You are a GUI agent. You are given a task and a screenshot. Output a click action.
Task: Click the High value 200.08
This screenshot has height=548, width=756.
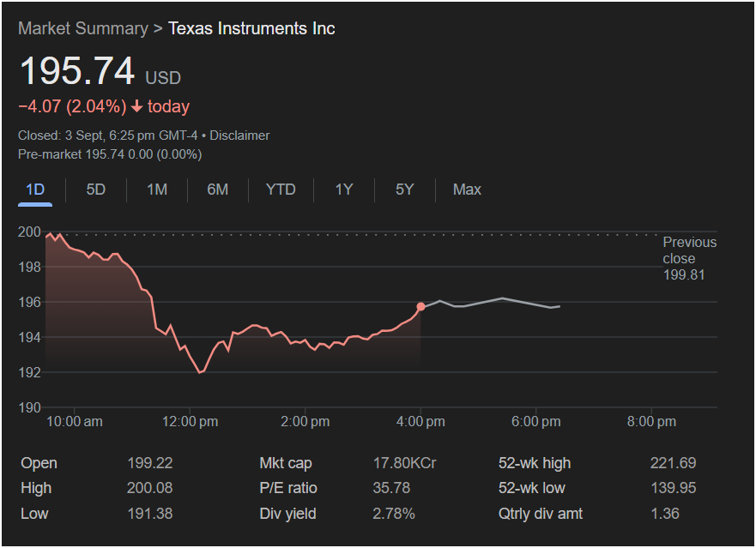[149, 488]
